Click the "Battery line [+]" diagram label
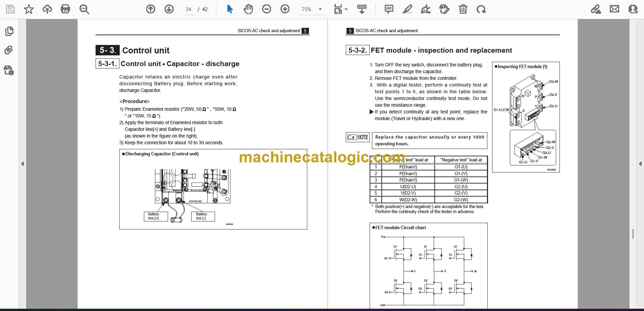The width and height of the screenshot is (644, 311). tap(156, 216)
